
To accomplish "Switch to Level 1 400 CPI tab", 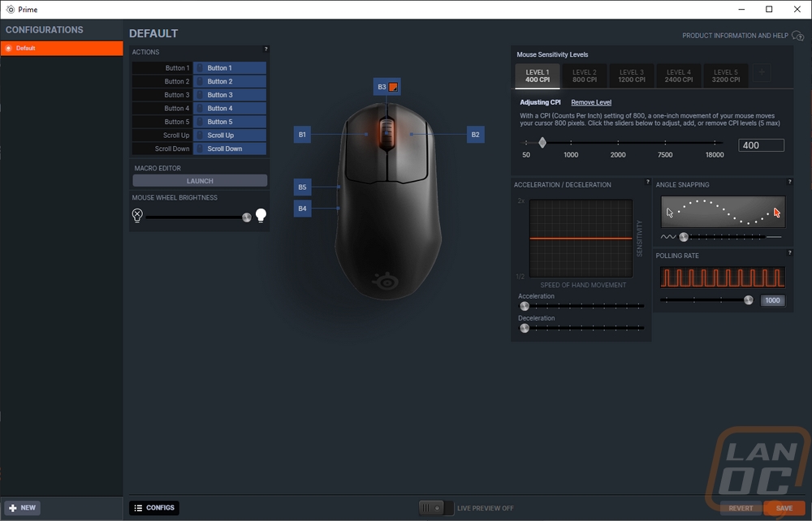I will tap(538, 76).
